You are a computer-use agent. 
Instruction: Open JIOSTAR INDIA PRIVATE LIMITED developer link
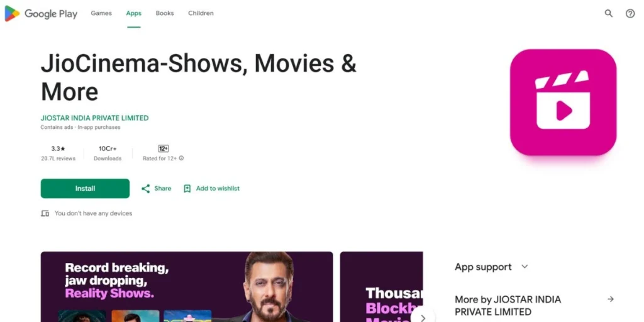coord(94,118)
